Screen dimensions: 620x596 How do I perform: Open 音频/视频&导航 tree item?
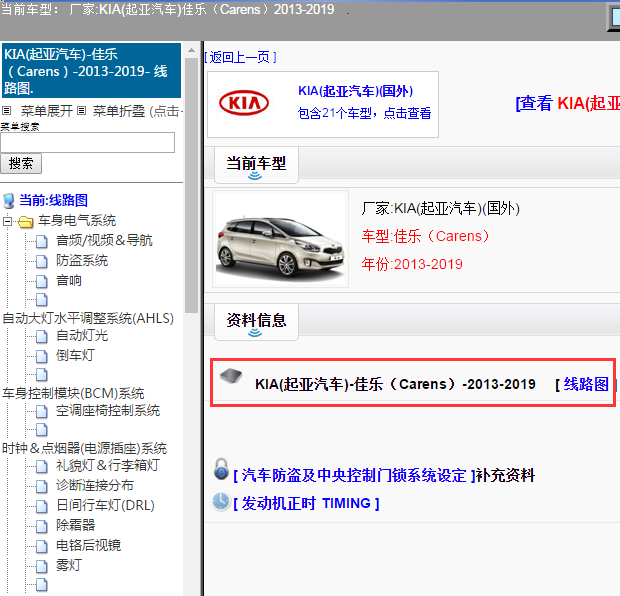click(104, 240)
